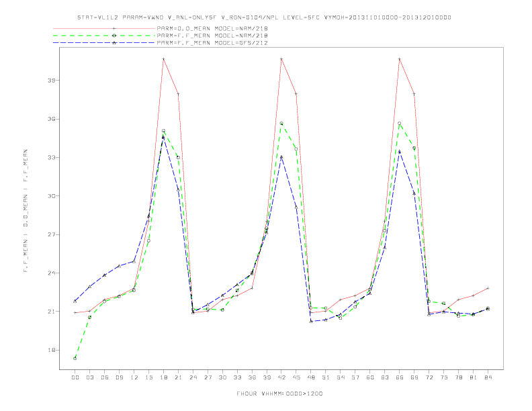Click x-axis forecast hour label 36

pos(252,377)
